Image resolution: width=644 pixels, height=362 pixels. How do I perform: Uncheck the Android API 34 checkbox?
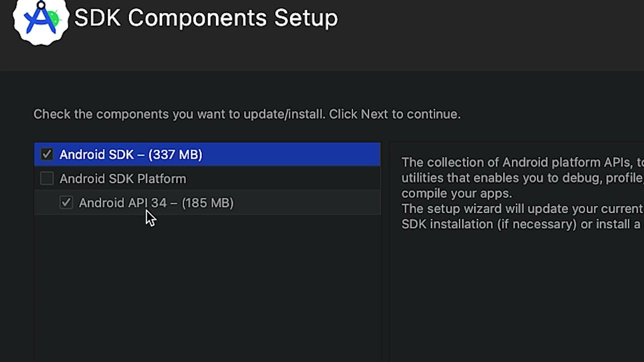click(66, 203)
